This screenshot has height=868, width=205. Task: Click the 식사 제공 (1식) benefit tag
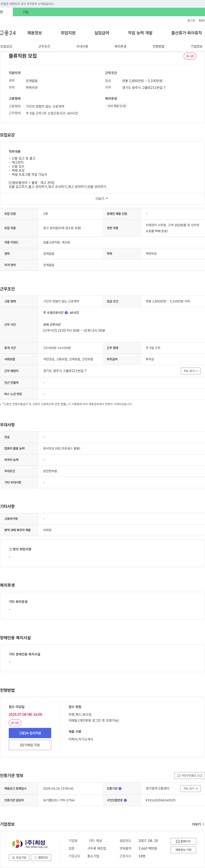coord(116,106)
